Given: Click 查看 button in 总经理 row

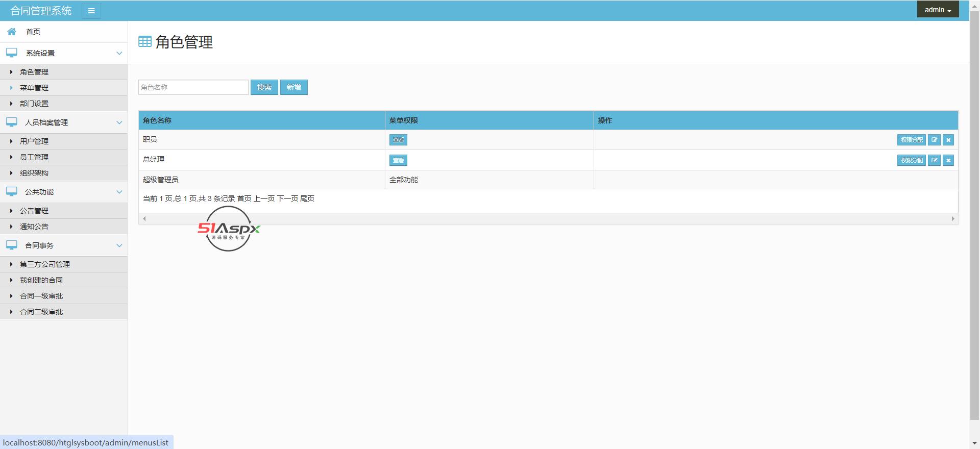Looking at the screenshot, I should pyautogui.click(x=398, y=160).
